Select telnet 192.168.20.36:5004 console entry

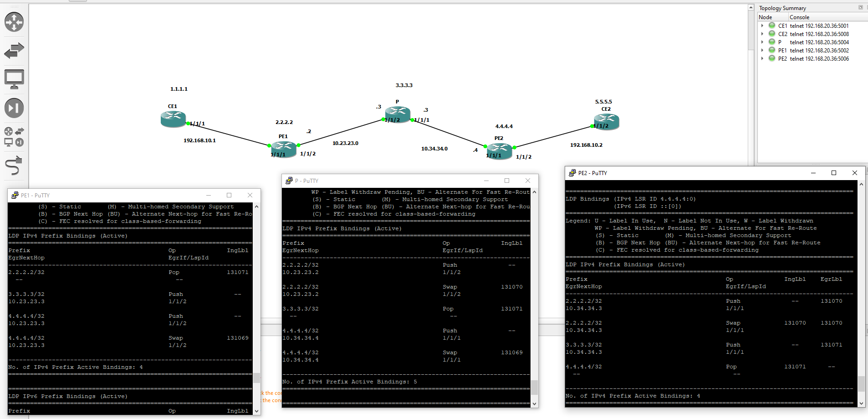tap(819, 42)
